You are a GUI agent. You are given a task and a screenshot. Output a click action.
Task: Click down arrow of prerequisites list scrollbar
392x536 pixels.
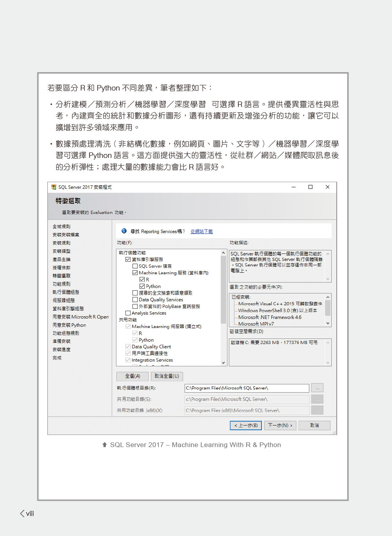tap(328, 323)
